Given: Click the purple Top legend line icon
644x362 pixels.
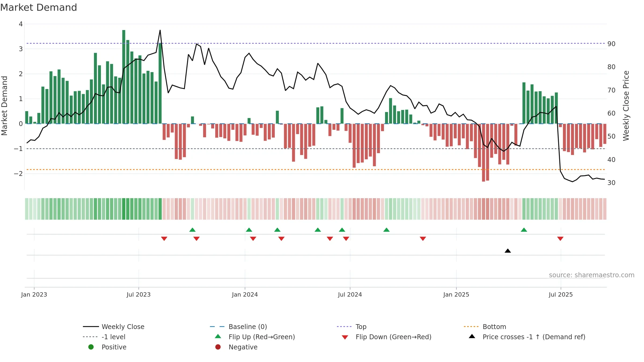Looking at the screenshot, I should coord(344,327).
